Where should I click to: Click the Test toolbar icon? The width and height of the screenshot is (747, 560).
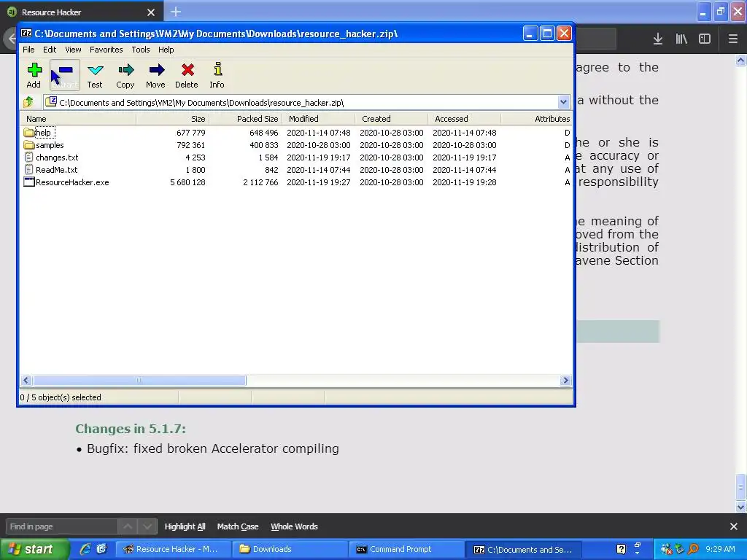pos(95,75)
